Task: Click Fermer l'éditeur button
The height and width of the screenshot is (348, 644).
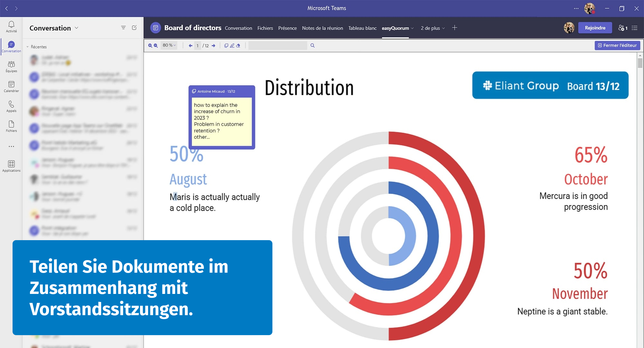Action: point(617,45)
